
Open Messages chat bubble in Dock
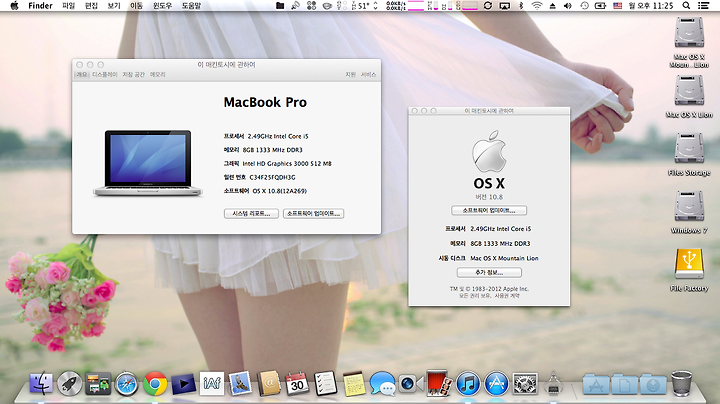382,383
